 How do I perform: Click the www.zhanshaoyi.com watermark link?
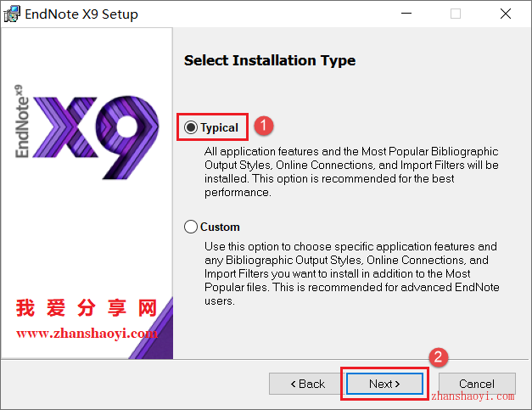point(87,334)
